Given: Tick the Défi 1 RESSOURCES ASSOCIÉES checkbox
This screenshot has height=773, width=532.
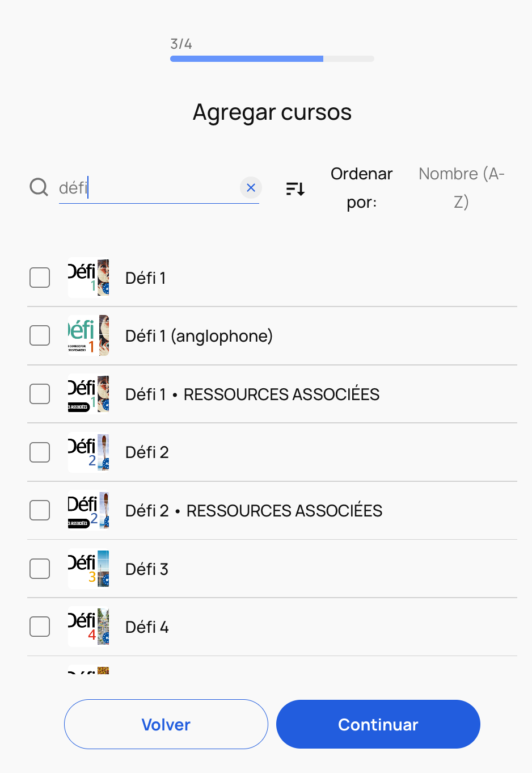Looking at the screenshot, I should coord(40,394).
